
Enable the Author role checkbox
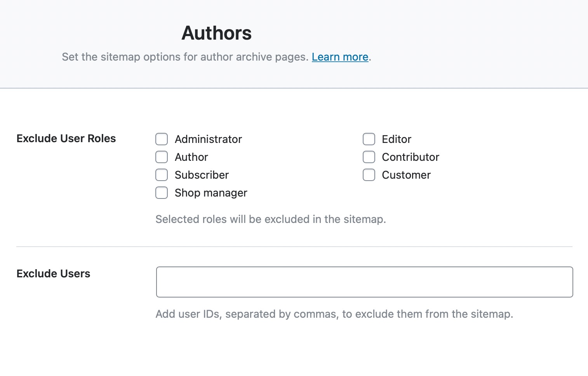click(x=162, y=157)
